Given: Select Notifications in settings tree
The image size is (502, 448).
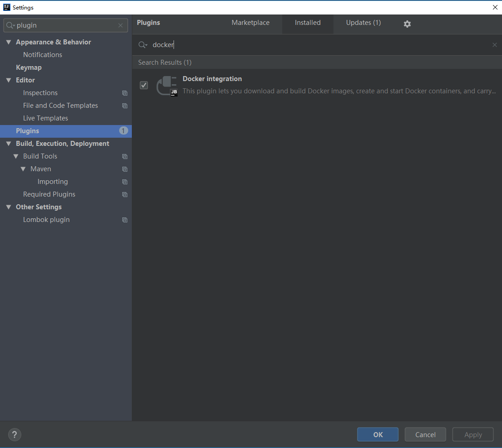Looking at the screenshot, I should [x=43, y=55].
